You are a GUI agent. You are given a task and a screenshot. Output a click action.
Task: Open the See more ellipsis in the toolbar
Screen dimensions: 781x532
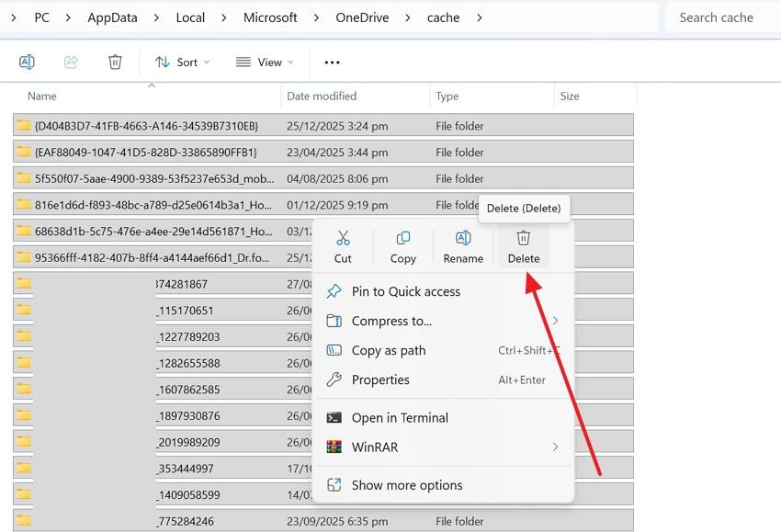pos(332,62)
